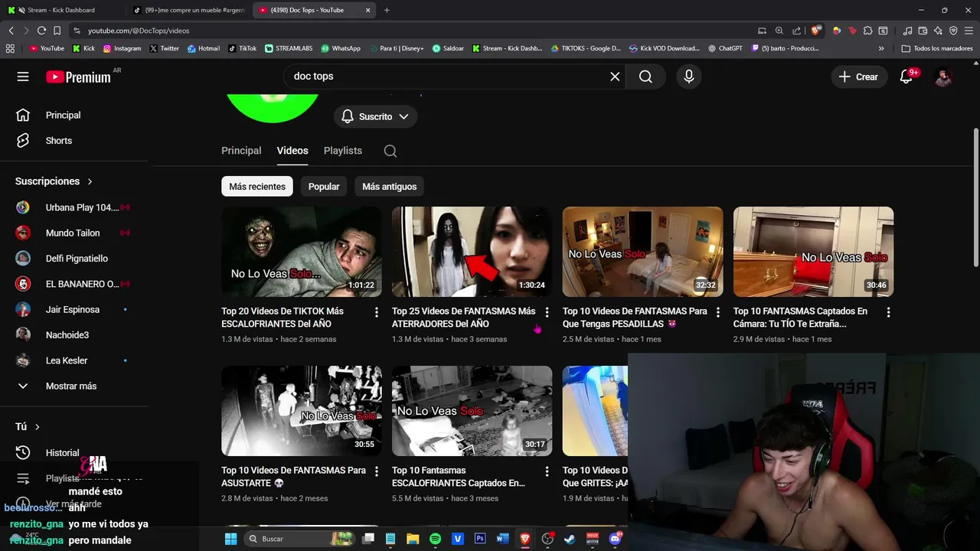Open Mundo Tailon subscription channel
Viewport: 980px width, 551px height.
[x=74, y=233]
